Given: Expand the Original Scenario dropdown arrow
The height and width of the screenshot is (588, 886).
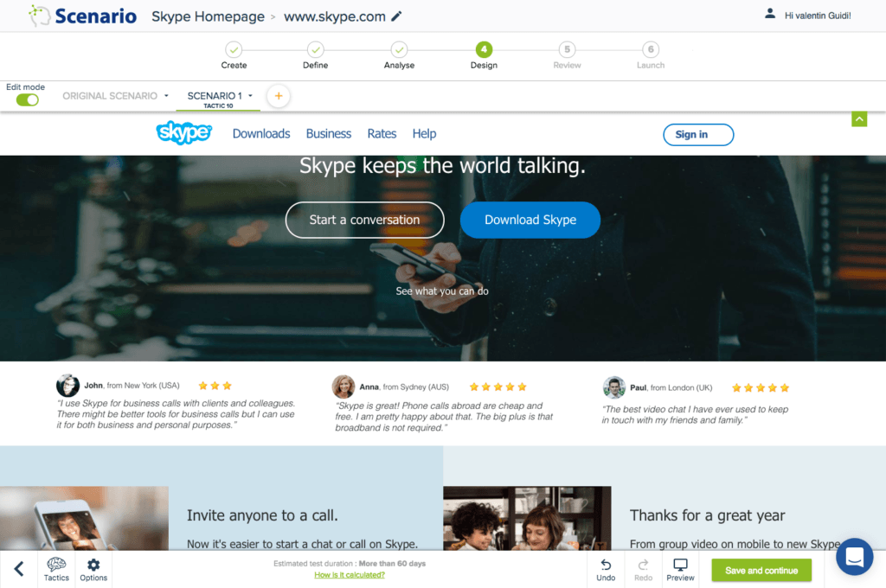Looking at the screenshot, I should 166,96.
